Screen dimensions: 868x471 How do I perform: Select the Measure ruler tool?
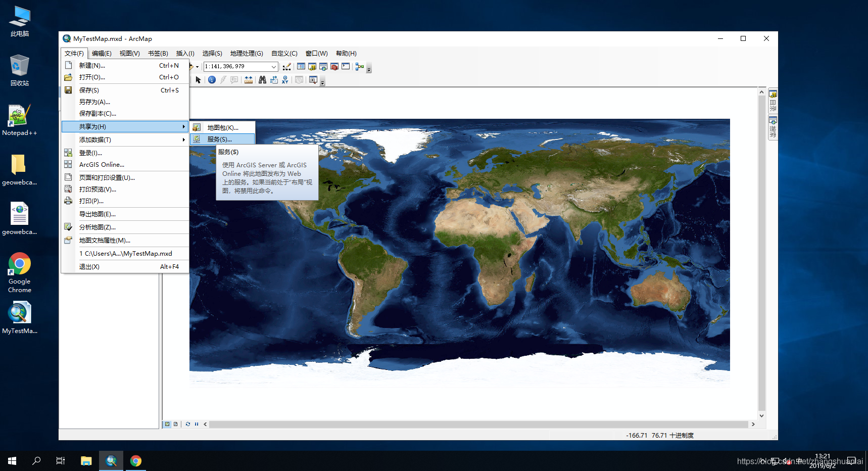pyautogui.click(x=249, y=80)
